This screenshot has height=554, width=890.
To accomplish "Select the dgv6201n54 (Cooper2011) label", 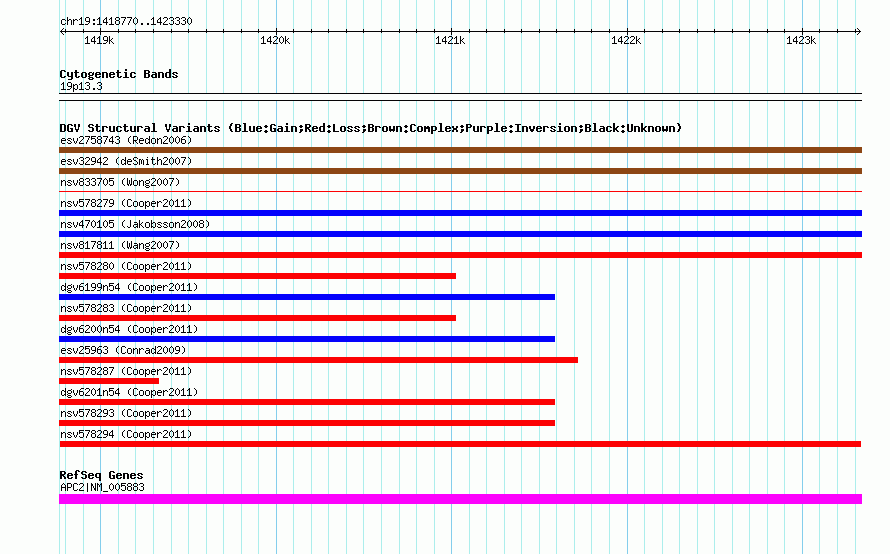I will [129, 392].
